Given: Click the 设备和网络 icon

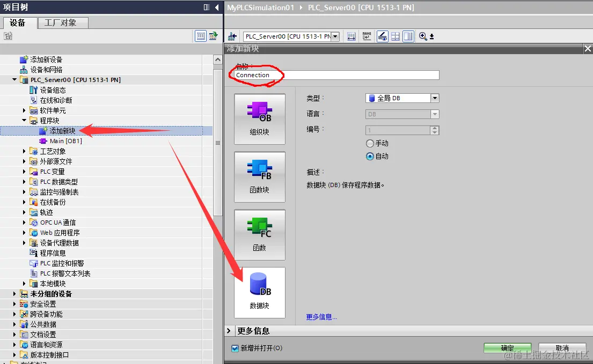Looking at the screenshot, I should pos(24,70).
